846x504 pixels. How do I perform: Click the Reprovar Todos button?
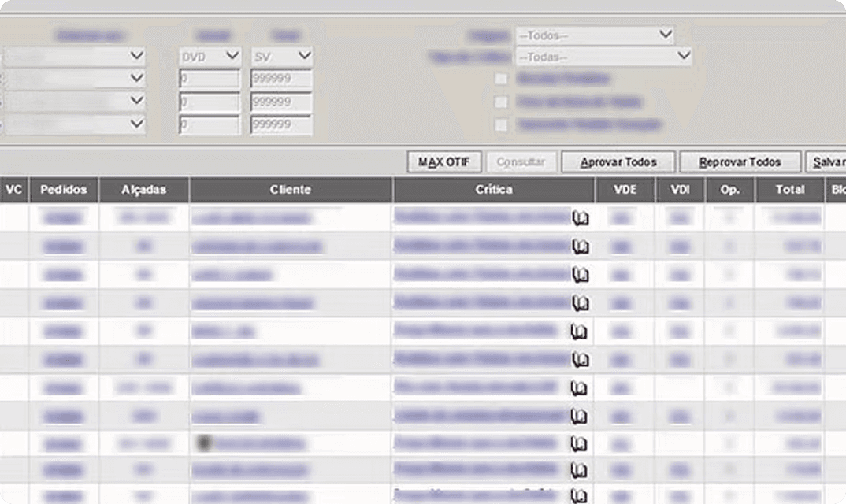[740, 162]
